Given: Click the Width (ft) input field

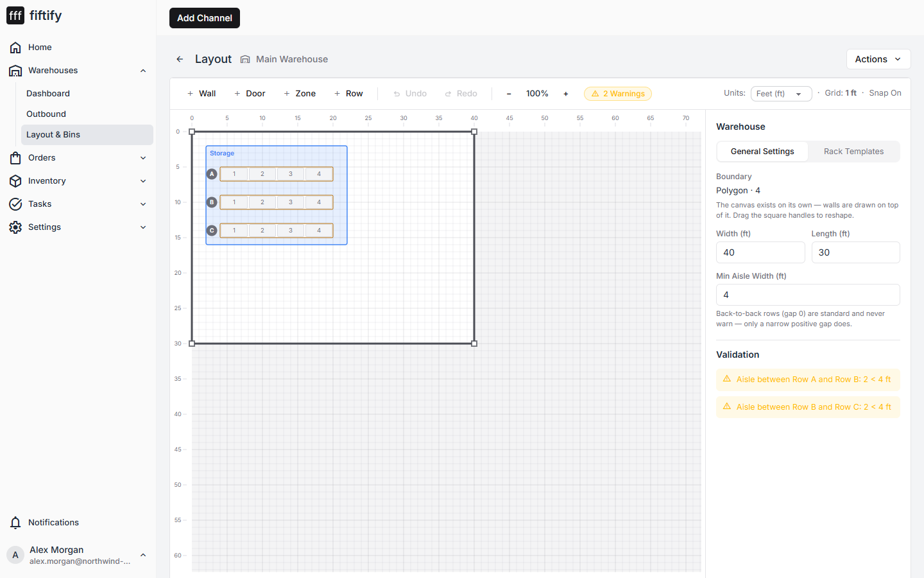Looking at the screenshot, I should tap(760, 252).
